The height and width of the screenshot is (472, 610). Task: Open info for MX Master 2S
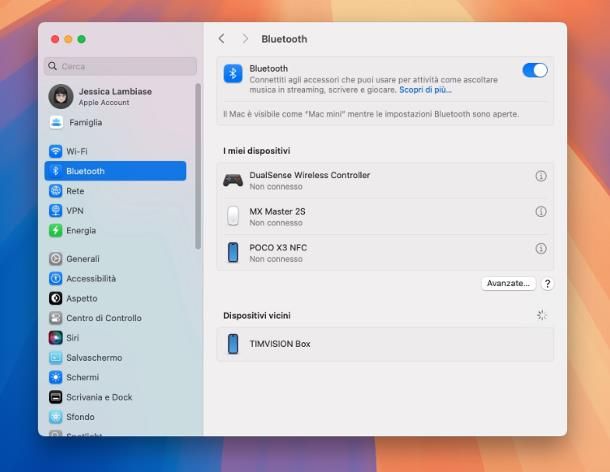point(541,212)
